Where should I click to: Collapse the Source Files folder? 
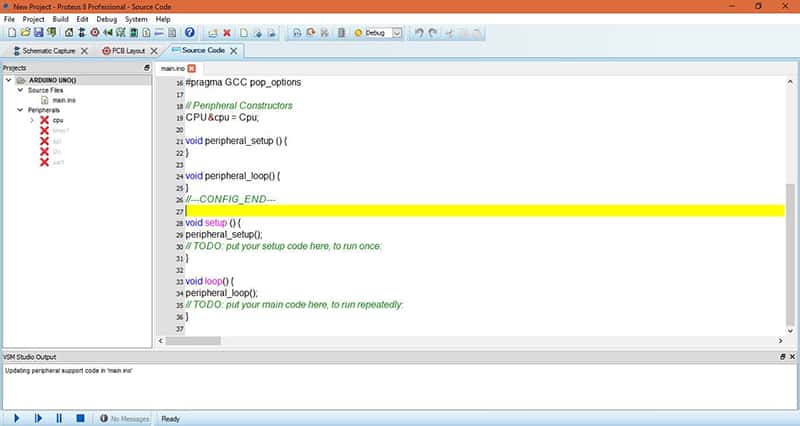pyautogui.click(x=20, y=90)
